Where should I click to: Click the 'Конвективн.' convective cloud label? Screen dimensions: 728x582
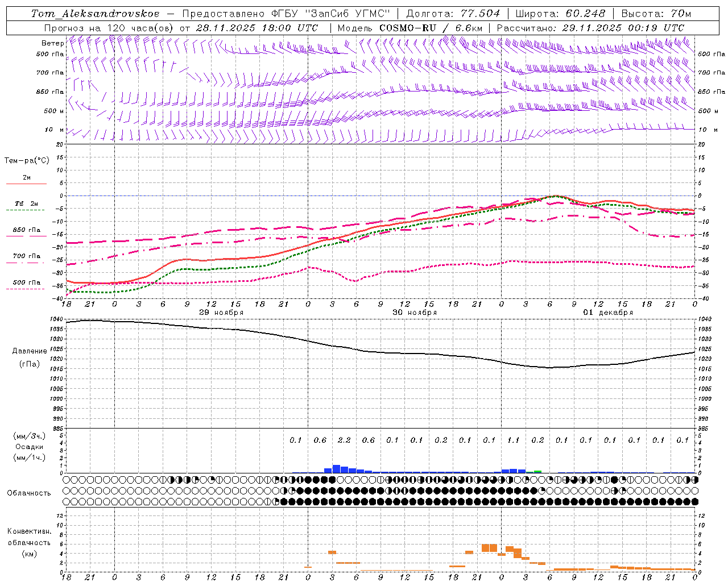tap(30, 531)
